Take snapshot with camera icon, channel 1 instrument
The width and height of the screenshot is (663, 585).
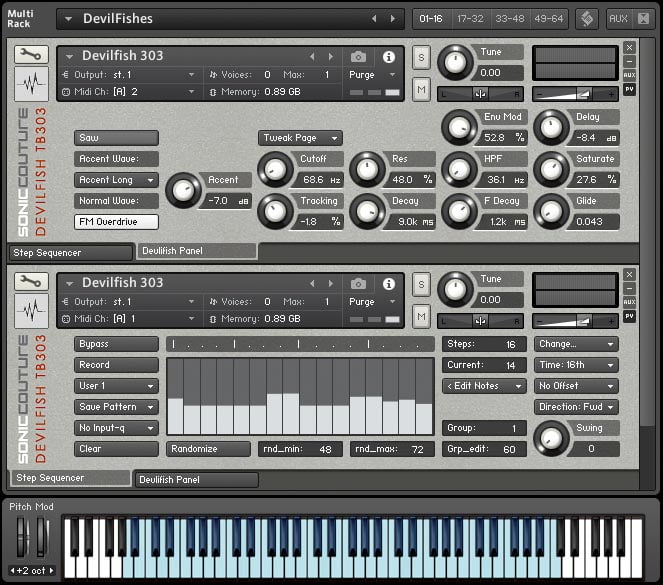coord(358,284)
